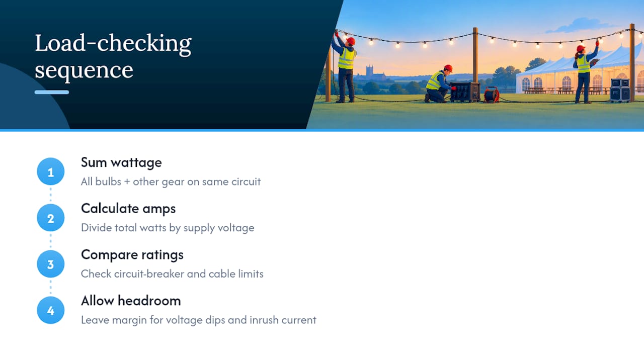Select the red cable reel on the grass
The height and width of the screenshot is (362, 644).
coord(492,95)
